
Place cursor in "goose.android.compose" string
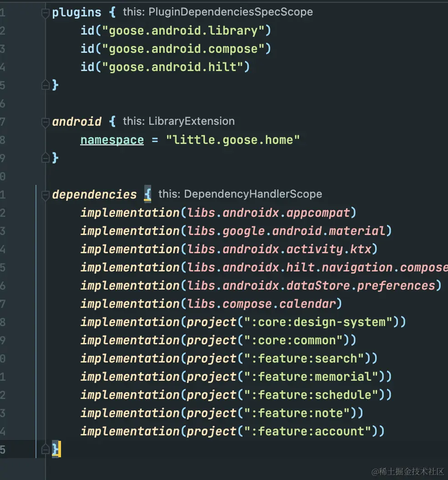(183, 49)
